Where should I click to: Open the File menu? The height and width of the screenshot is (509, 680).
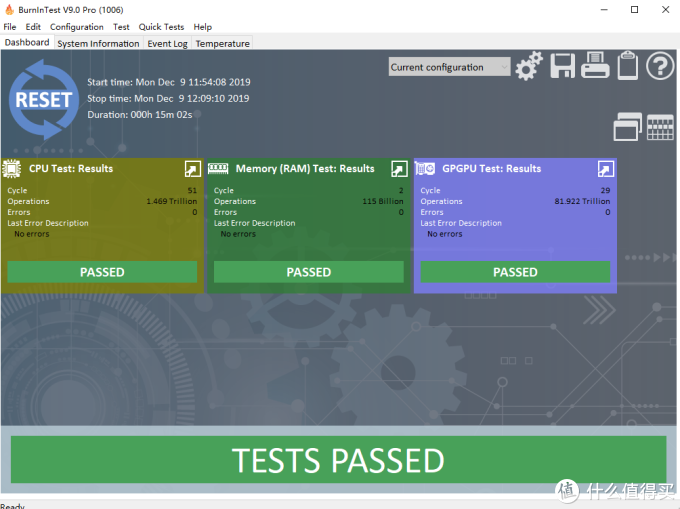(x=10, y=27)
